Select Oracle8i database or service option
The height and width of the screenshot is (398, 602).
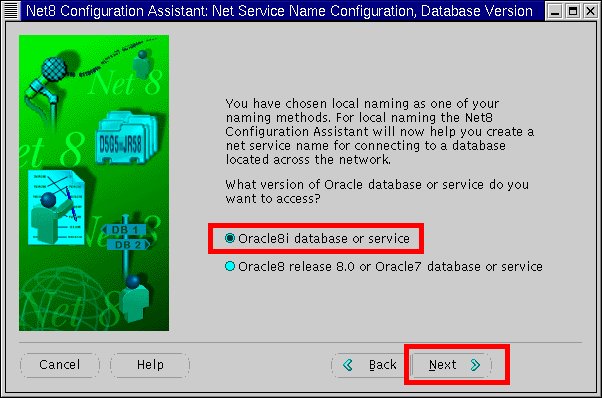tap(317, 238)
